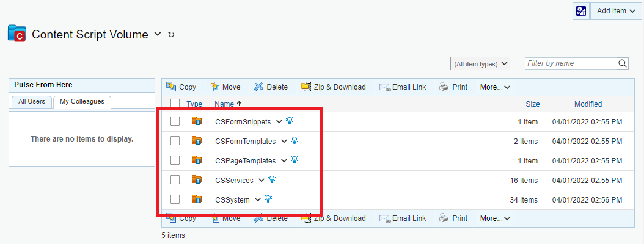
Task: Click the lightbulb icon beside CSServices
Action: click(x=272, y=179)
